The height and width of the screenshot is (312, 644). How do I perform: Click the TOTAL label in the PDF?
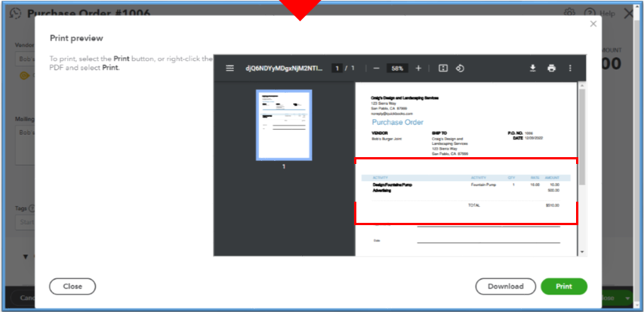(x=474, y=205)
